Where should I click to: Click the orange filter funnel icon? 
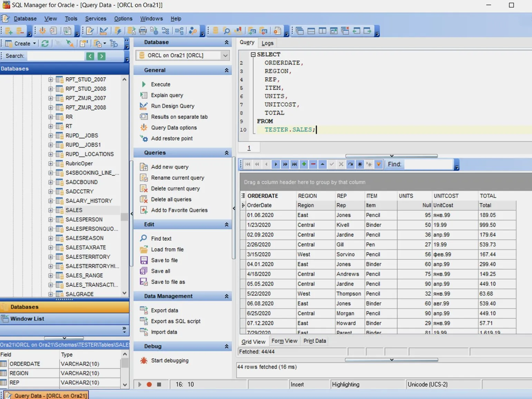tap(379, 164)
